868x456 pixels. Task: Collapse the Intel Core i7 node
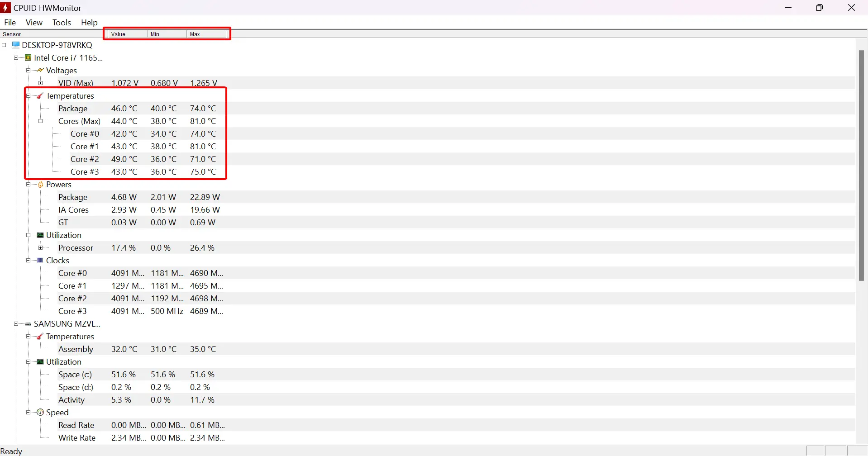click(x=16, y=57)
